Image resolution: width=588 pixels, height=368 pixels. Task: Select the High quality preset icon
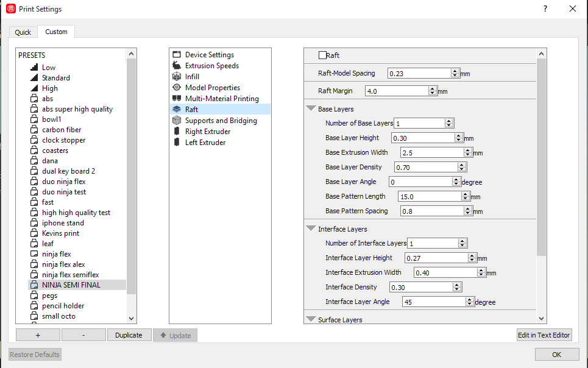click(x=35, y=88)
